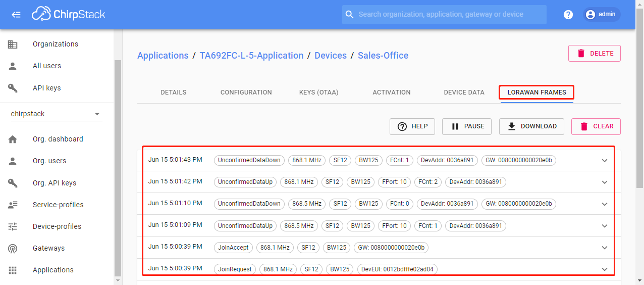644x285 pixels.
Task: Open the help question mark icon in header
Action: [568, 15]
